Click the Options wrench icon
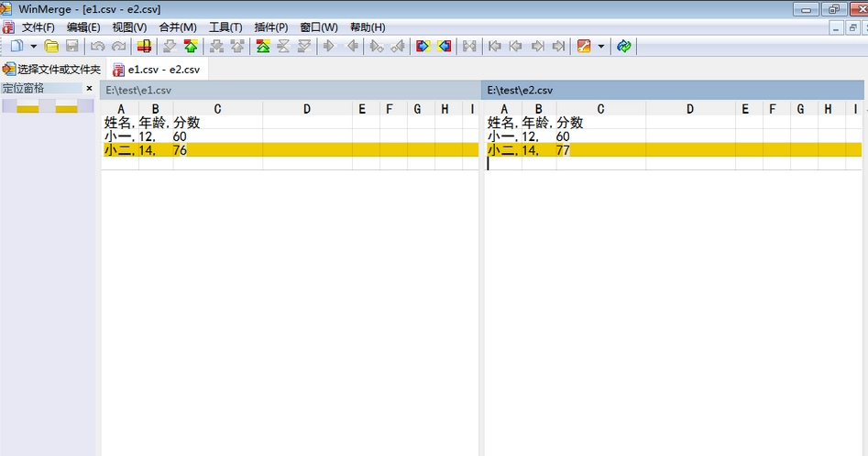Screen dimensions: 868x456 coord(584,47)
